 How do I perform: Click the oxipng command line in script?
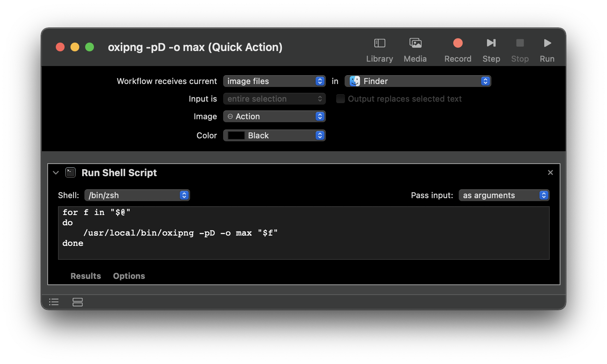[180, 233]
